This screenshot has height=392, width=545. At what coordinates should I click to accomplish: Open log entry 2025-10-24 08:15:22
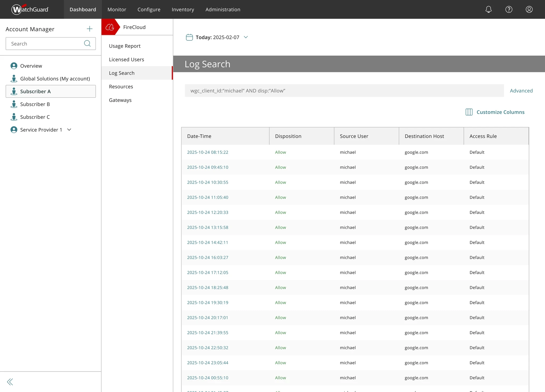tap(208, 152)
